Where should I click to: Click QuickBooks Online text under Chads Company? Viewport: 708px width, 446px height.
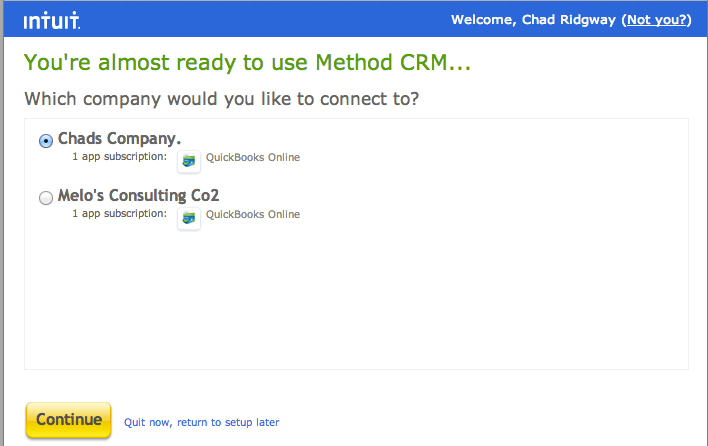point(252,157)
